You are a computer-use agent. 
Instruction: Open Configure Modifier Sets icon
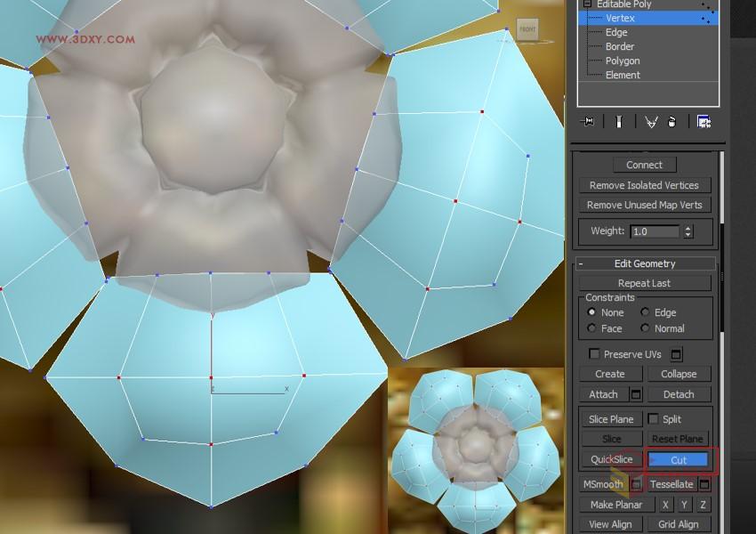(x=704, y=121)
